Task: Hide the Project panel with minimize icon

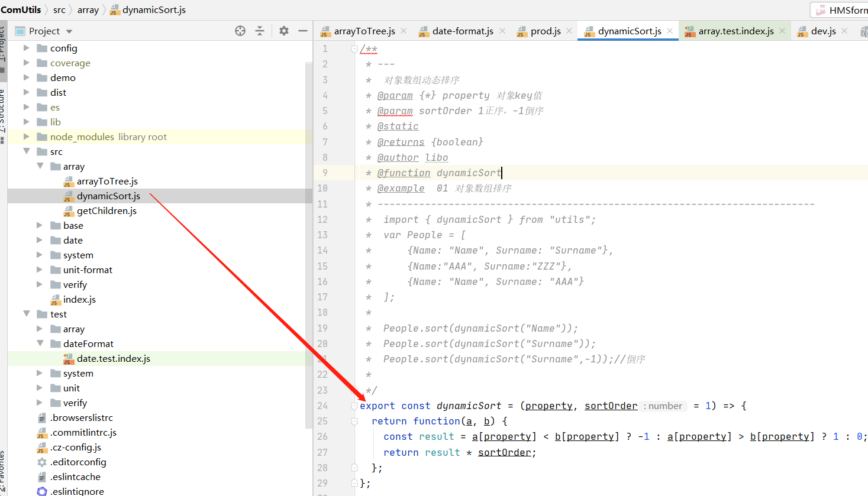Action: pyautogui.click(x=303, y=31)
